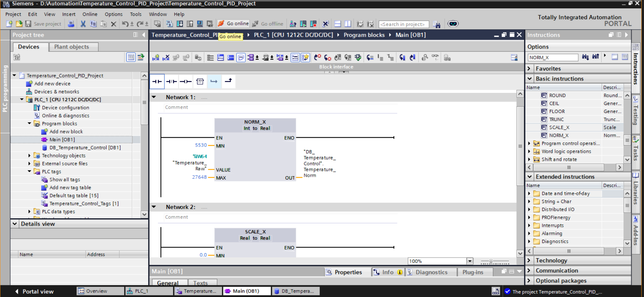Click the Split editor space vertically icon
Screen dimensions: 644x297
(347, 24)
